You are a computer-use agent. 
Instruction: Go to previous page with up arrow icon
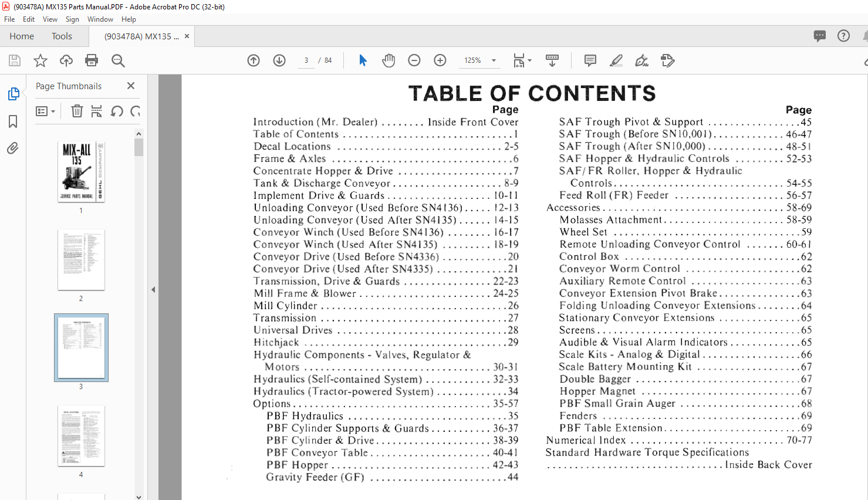point(254,60)
